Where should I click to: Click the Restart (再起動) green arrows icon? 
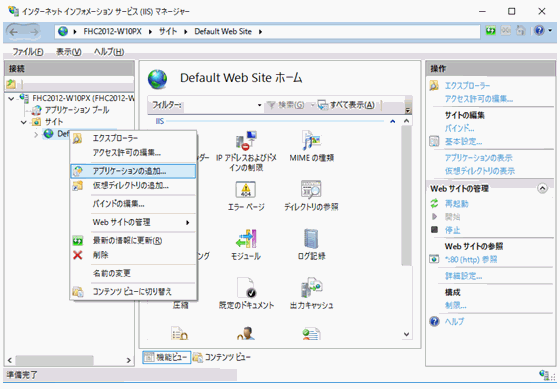click(434, 204)
